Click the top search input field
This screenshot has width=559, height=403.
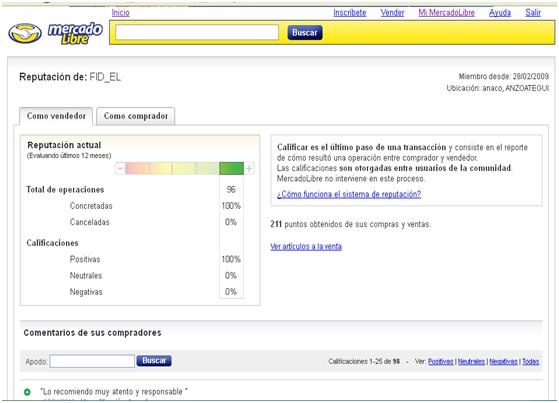(197, 32)
